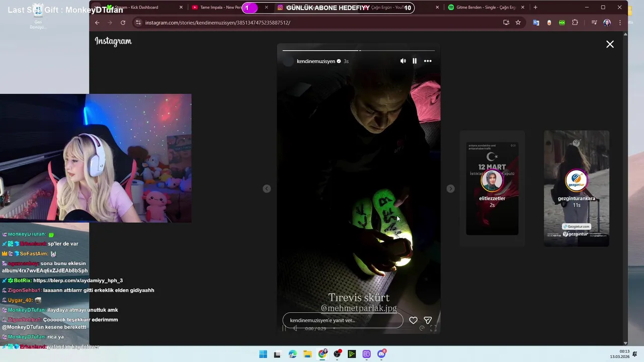
Task: Click the Instagram logo
Action: tap(113, 42)
